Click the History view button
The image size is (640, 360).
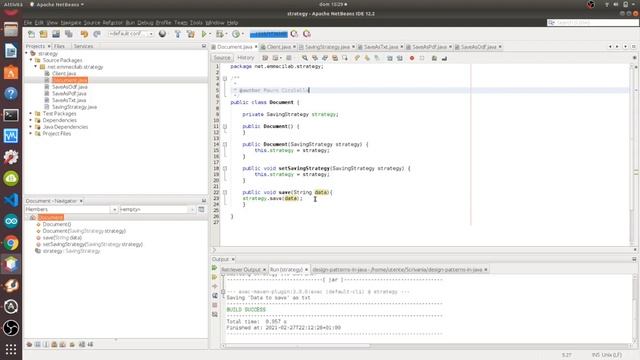[246, 58]
